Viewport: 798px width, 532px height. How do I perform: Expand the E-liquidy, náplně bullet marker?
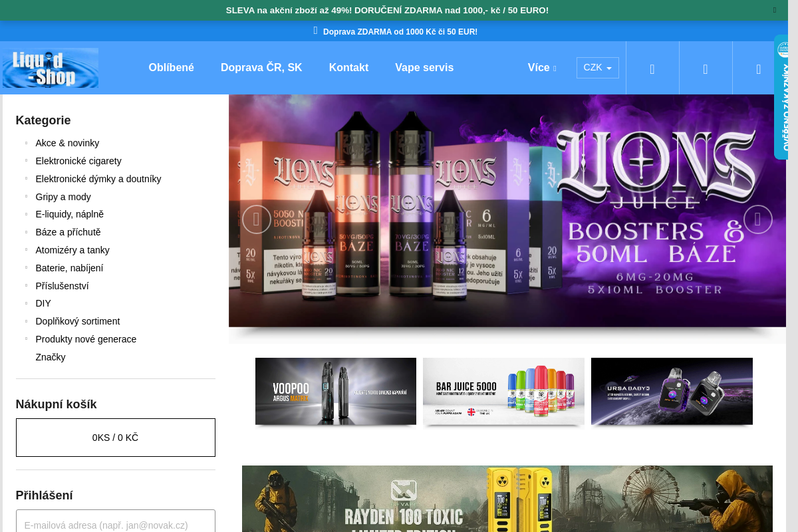click(26, 214)
